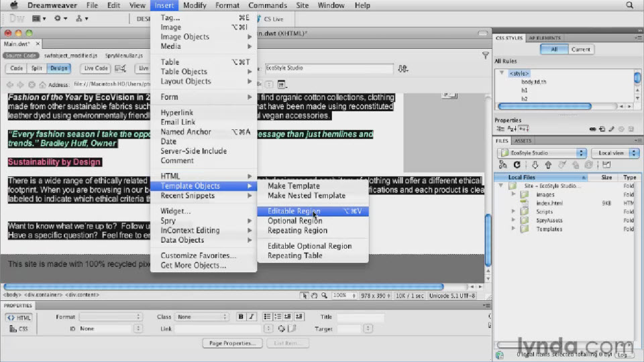The width and height of the screenshot is (644, 362).
Task: Click Edit Rule pencil icon
Action: point(612,129)
